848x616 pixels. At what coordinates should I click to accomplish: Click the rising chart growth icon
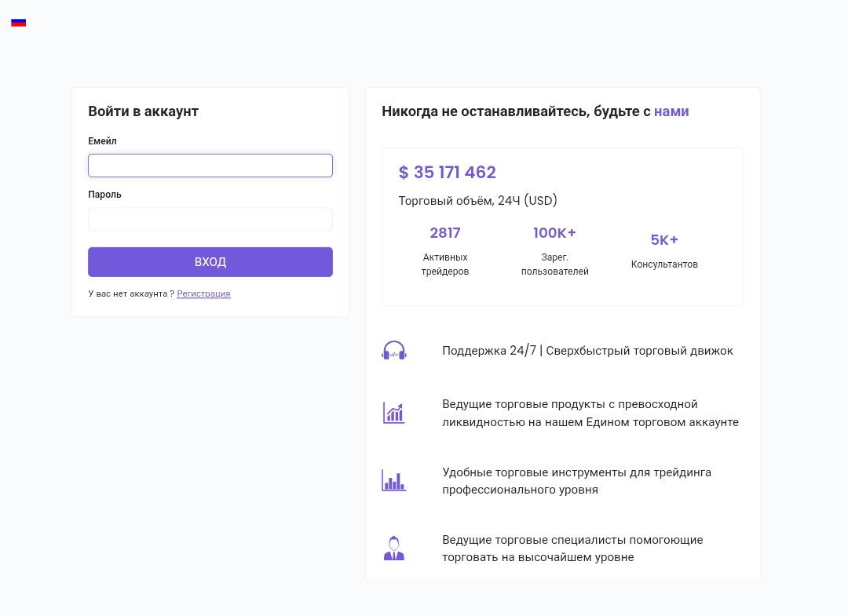tap(393, 414)
